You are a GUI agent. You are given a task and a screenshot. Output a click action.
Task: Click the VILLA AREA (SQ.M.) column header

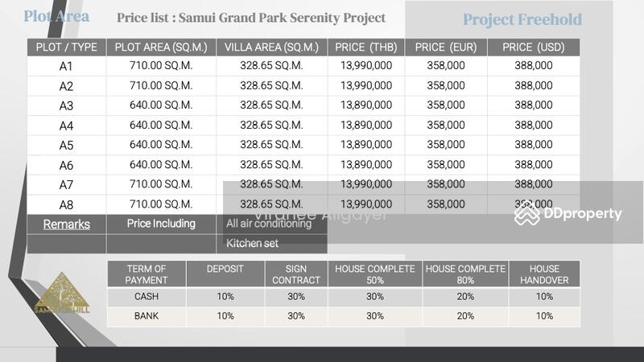(271, 47)
